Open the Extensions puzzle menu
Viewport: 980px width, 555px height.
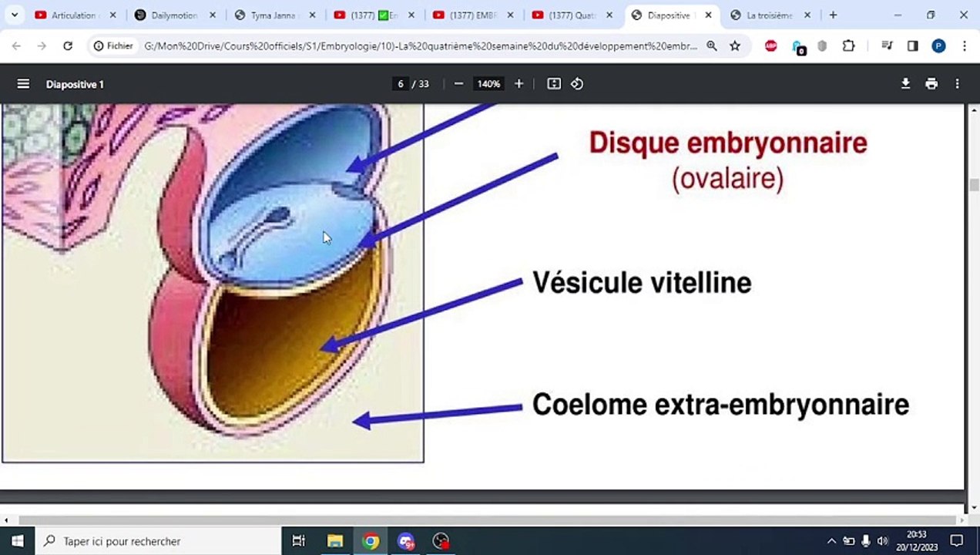point(848,46)
